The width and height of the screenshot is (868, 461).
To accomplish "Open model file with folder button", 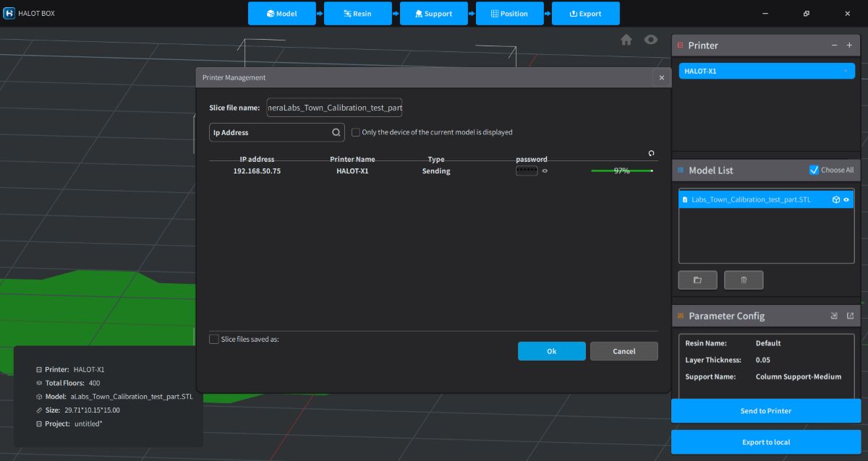I will pyautogui.click(x=698, y=280).
